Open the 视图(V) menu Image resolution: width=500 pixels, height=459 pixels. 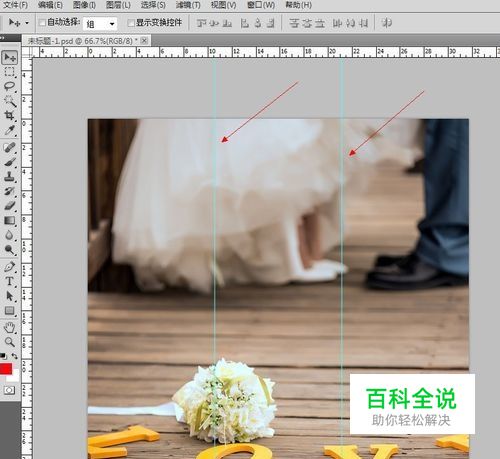point(223,5)
